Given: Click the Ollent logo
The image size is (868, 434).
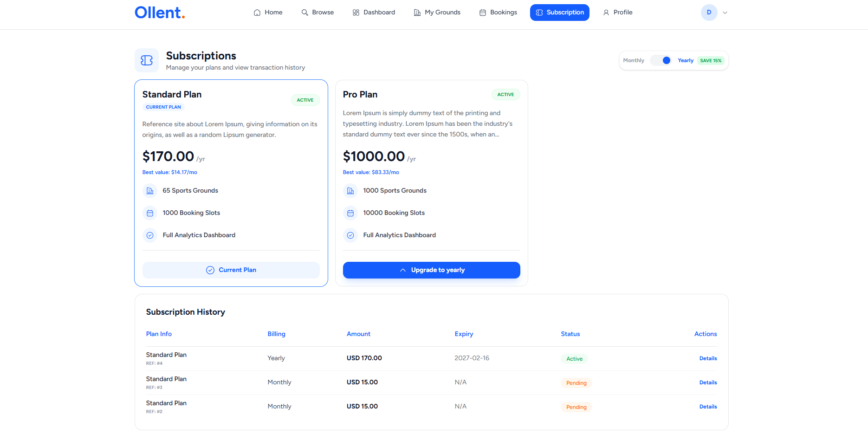Looking at the screenshot, I should pyautogui.click(x=160, y=13).
